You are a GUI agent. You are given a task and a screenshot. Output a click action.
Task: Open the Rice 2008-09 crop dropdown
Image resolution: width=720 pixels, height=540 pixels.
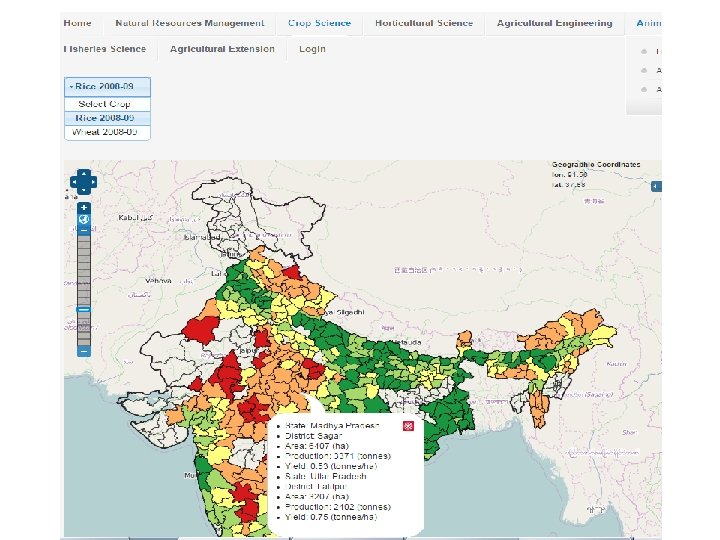(x=107, y=87)
